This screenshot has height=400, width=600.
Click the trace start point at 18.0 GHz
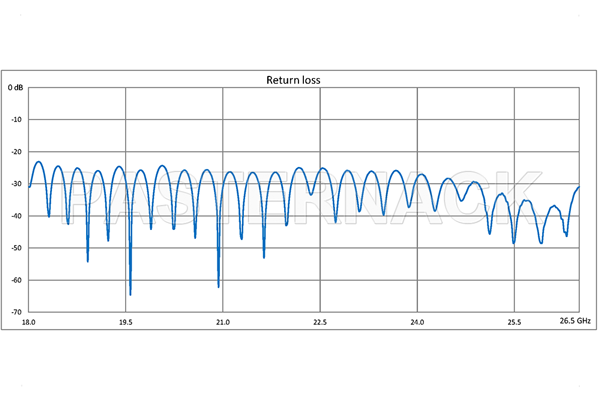(x=30, y=186)
